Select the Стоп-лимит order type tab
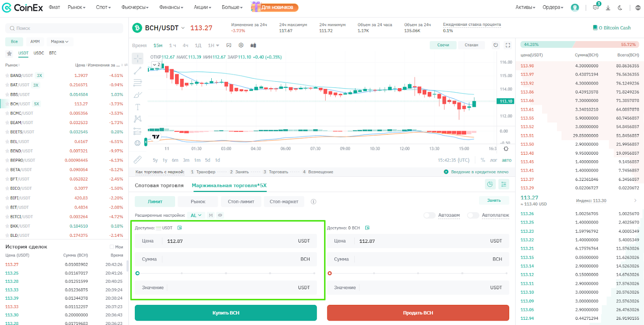 click(x=241, y=201)
